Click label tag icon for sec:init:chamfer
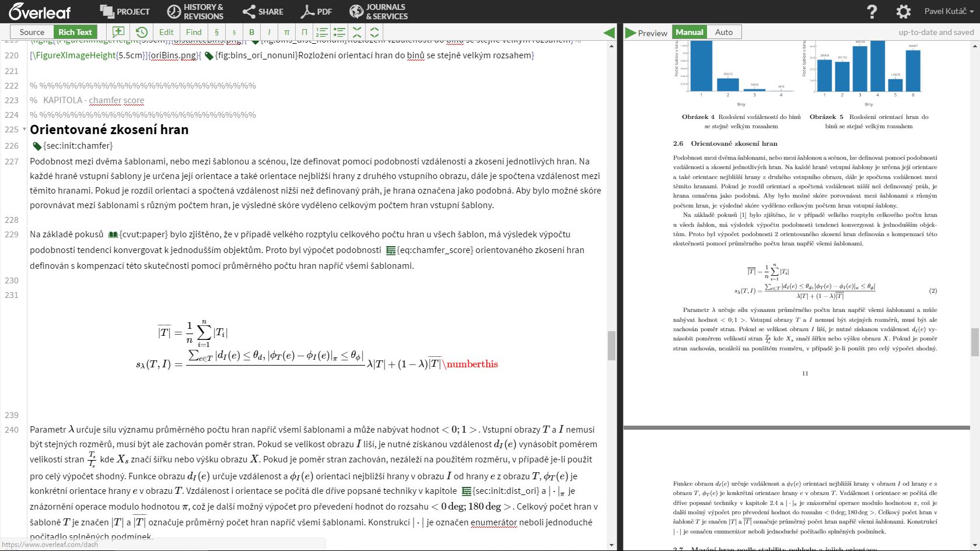 point(37,146)
